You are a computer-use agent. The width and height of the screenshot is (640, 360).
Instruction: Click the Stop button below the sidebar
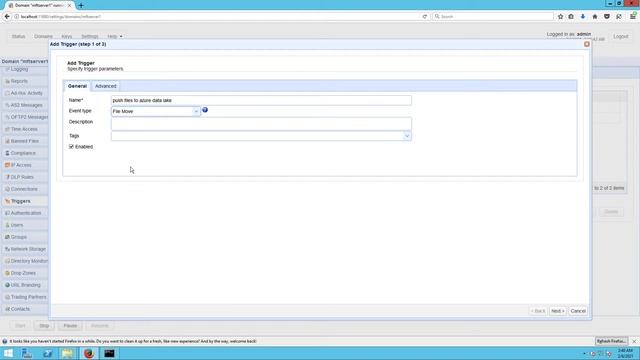click(44, 326)
